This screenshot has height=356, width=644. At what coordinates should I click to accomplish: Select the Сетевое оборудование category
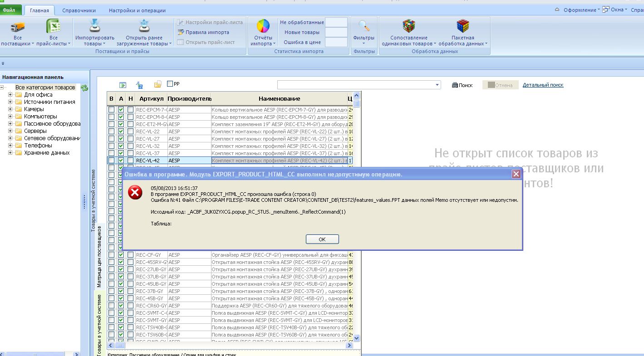[52, 138]
